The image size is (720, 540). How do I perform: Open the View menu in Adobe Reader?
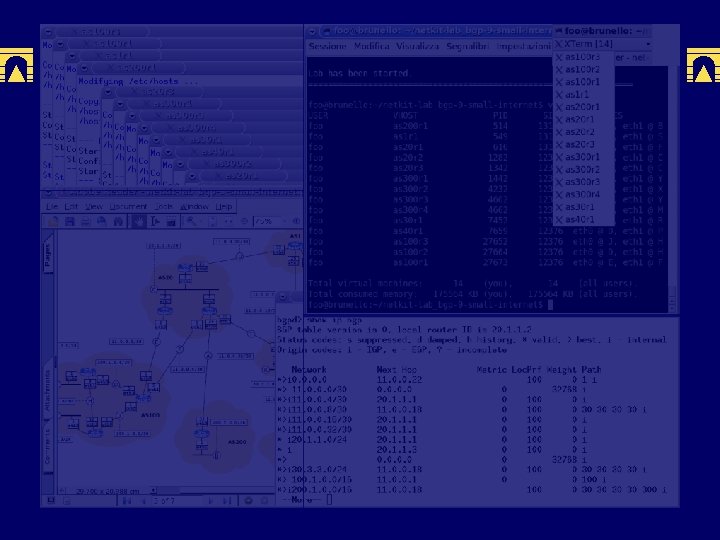(x=94, y=207)
